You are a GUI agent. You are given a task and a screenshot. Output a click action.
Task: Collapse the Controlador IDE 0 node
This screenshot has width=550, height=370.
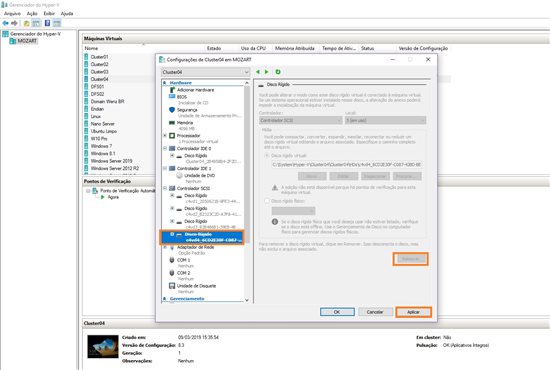[x=165, y=148]
